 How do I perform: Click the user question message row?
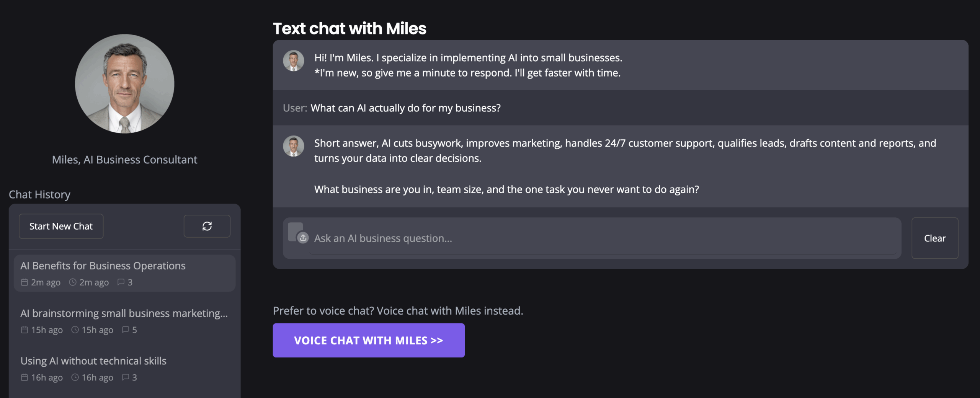pos(405,108)
